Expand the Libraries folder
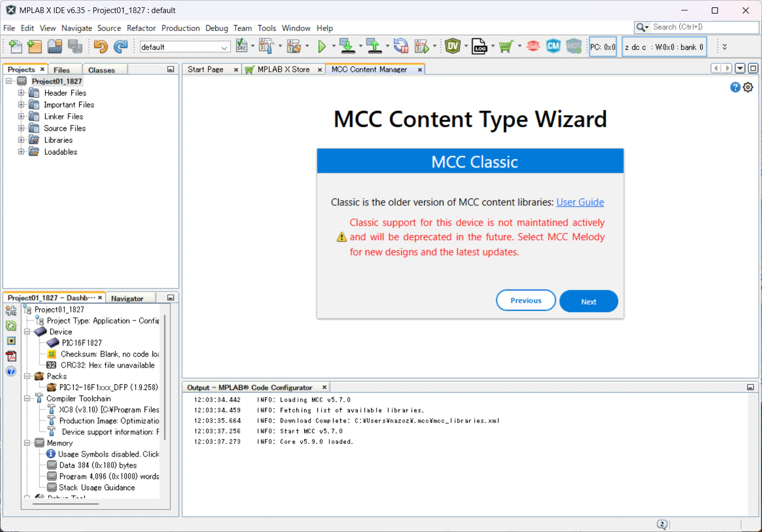Viewport: 762px width, 532px height. point(21,140)
